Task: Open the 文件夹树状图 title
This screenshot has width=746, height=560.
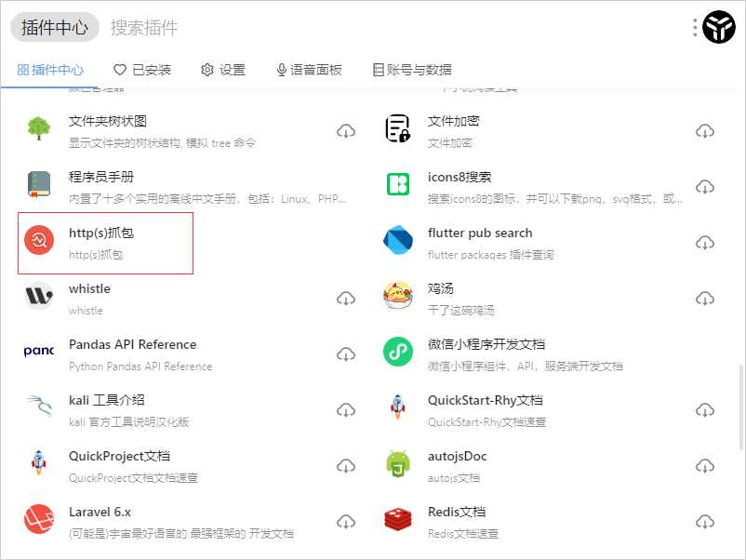Action: 108,121
